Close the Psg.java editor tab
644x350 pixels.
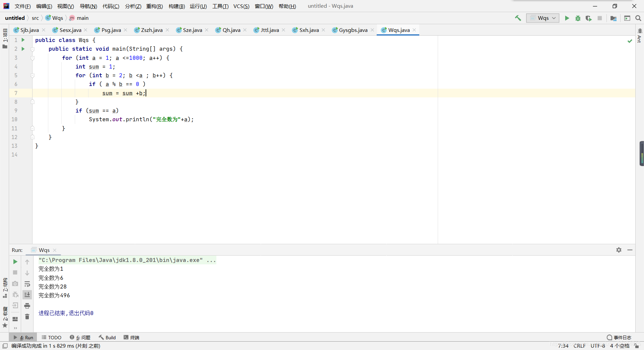[x=125, y=30]
